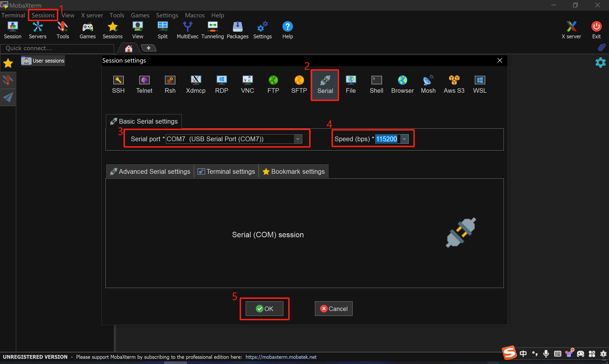609x364 pixels.
Task: Choose the WSL session type
Action: click(x=480, y=85)
